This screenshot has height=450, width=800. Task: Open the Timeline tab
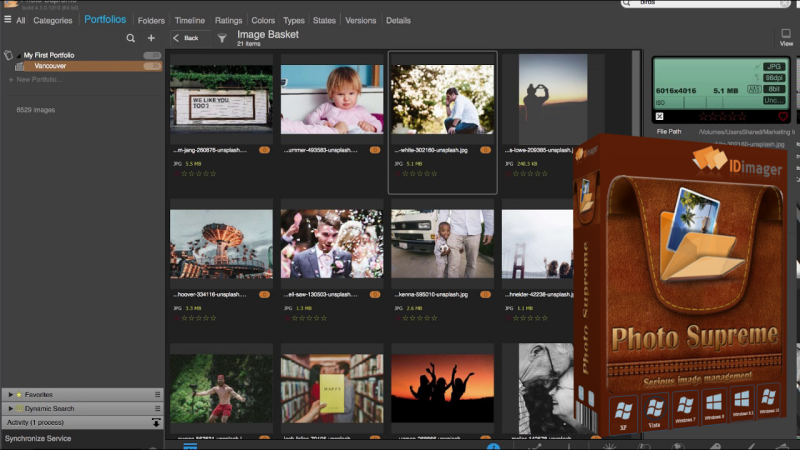click(189, 21)
